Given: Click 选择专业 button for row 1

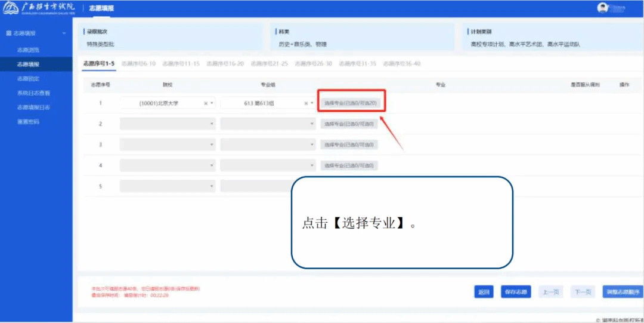Looking at the screenshot, I should pyautogui.click(x=350, y=103).
